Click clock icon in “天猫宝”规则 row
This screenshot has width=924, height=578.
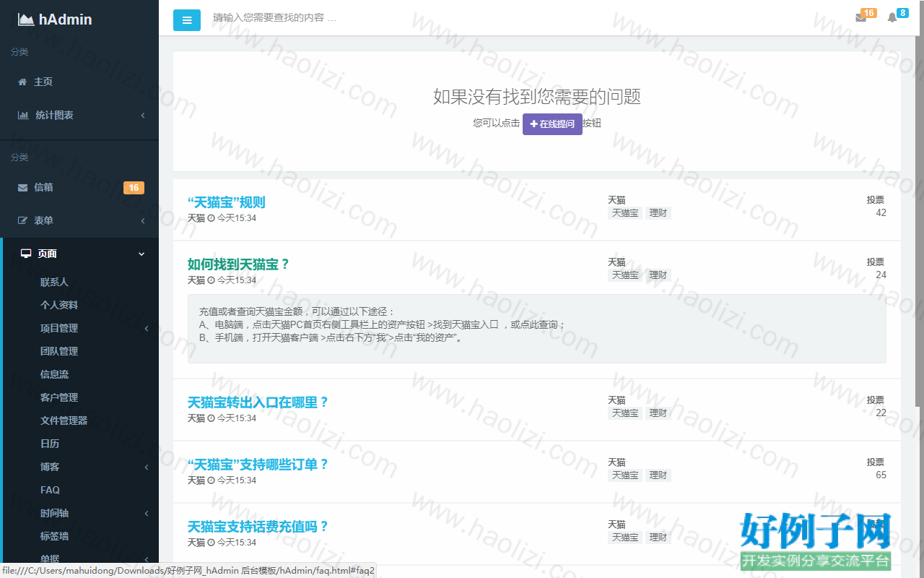[211, 218]
